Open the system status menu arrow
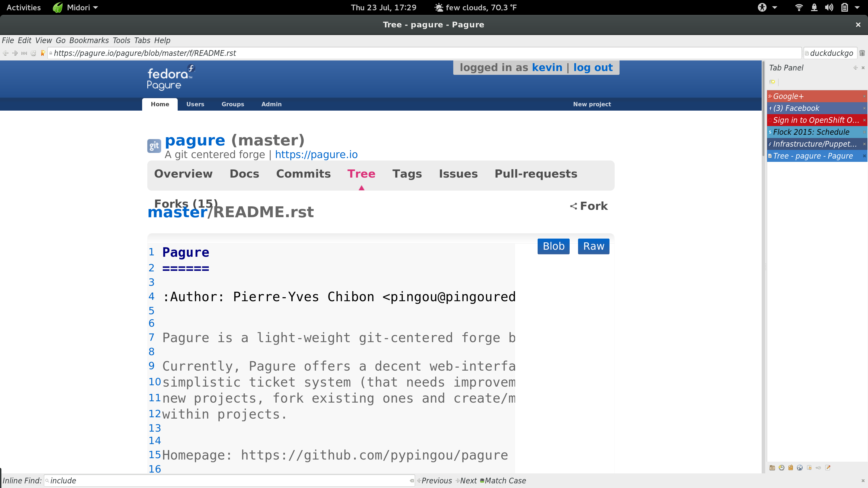The height and width of the screenshot is (488, 868). [857, 7]
